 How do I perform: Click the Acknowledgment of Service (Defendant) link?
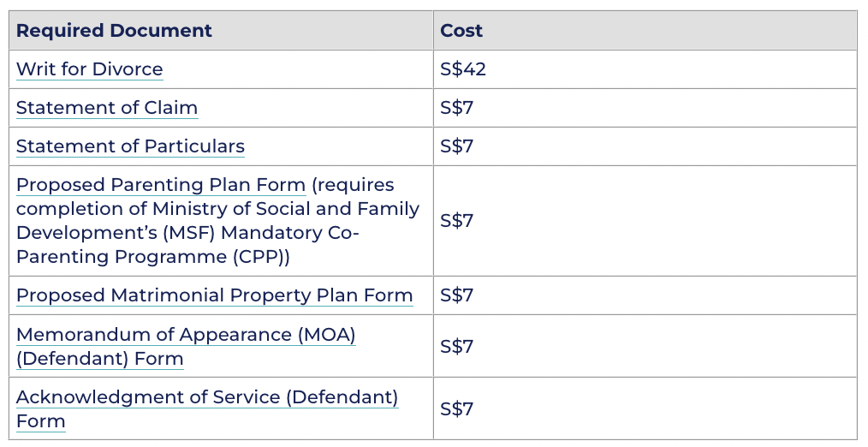[207, 397]
